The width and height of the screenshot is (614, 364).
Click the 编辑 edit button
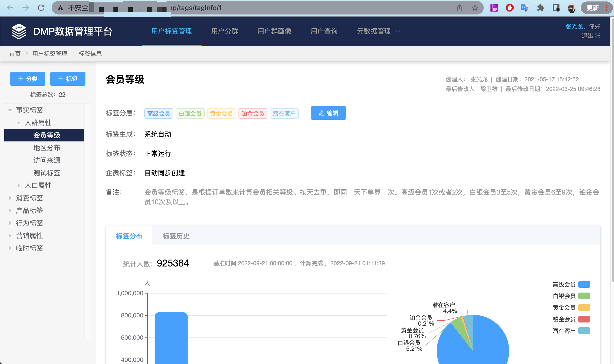click(328, 113)
